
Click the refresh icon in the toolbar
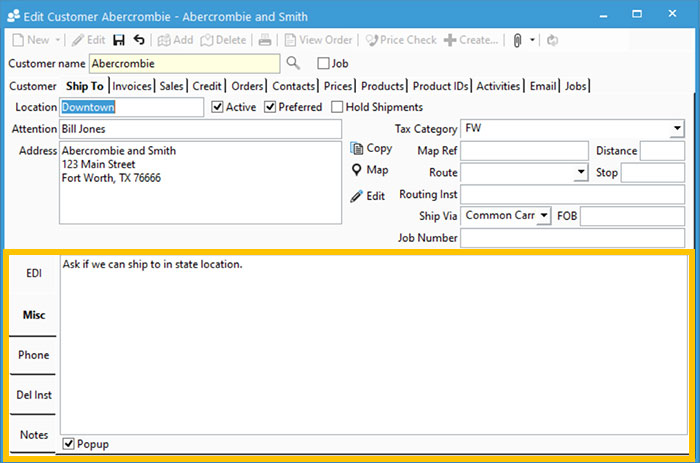point(553,40)
